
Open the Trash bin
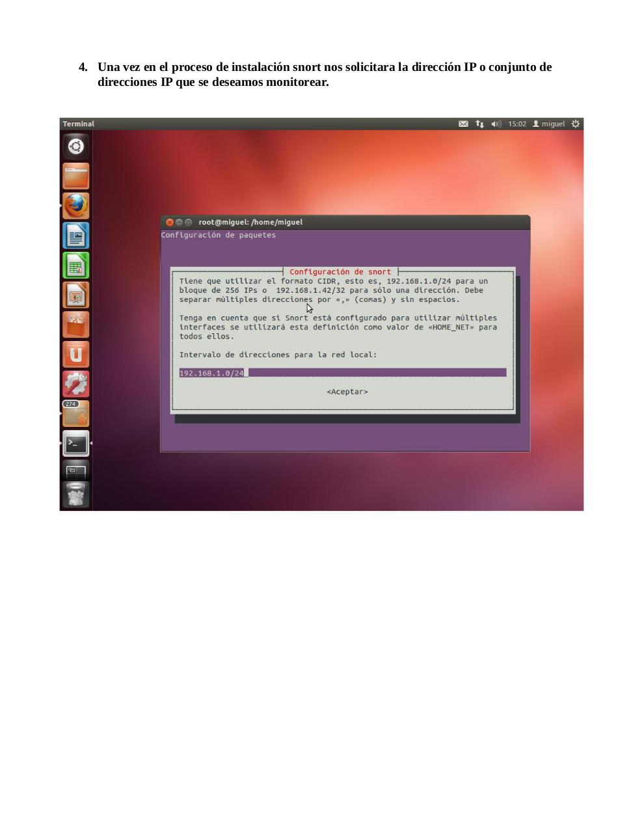click(76, 495)
